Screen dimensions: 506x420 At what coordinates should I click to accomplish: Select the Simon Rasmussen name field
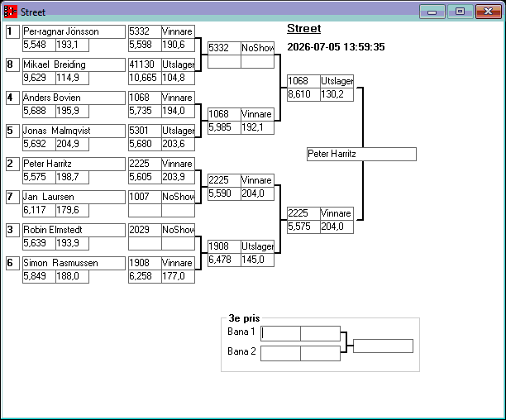point(74,263)
